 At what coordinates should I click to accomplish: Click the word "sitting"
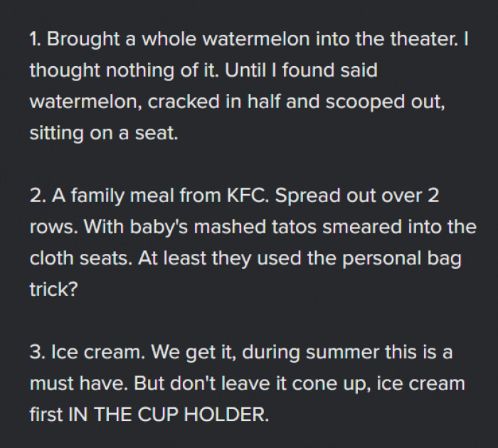pos(56,134)
